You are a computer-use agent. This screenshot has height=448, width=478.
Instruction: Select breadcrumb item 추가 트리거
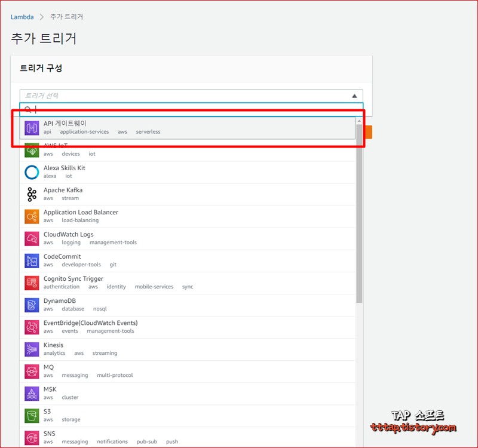[66, 17]
